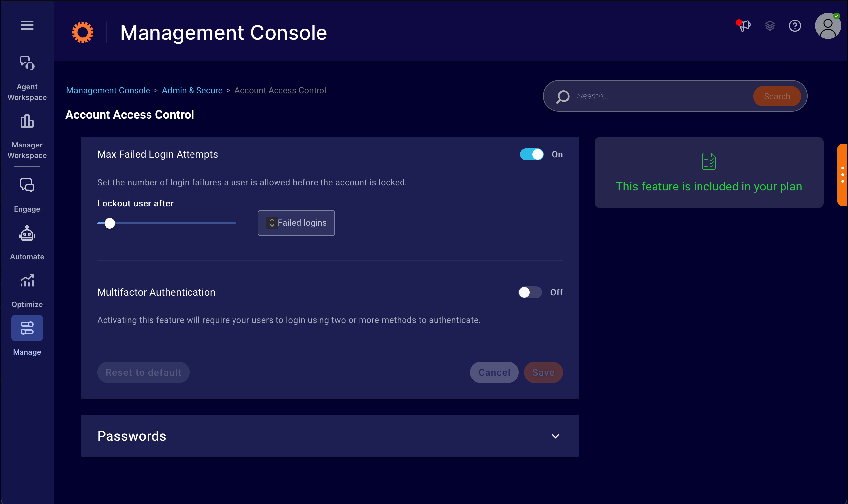Click the Save button

(x=543, y=373)
